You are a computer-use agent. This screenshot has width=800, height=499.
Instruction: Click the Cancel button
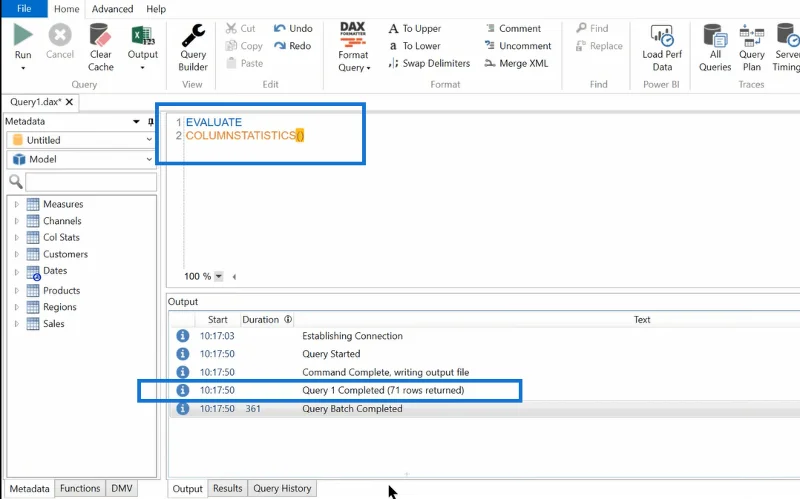tap(60, 42)
